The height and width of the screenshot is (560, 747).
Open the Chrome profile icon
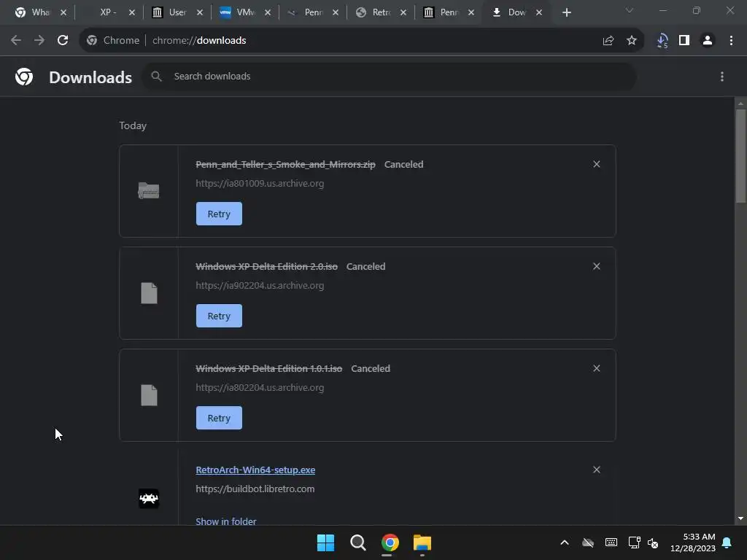[708, 41]
